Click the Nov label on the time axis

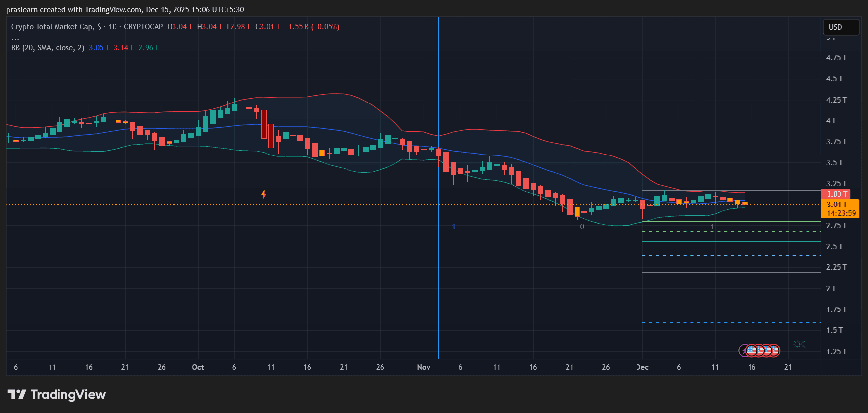point(424,367)
